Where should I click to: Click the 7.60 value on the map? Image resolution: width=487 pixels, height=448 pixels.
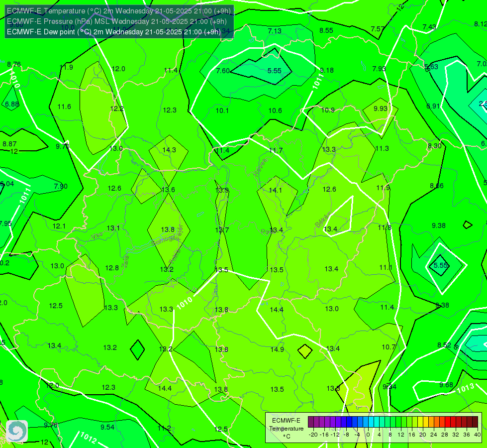pos(223,71)
